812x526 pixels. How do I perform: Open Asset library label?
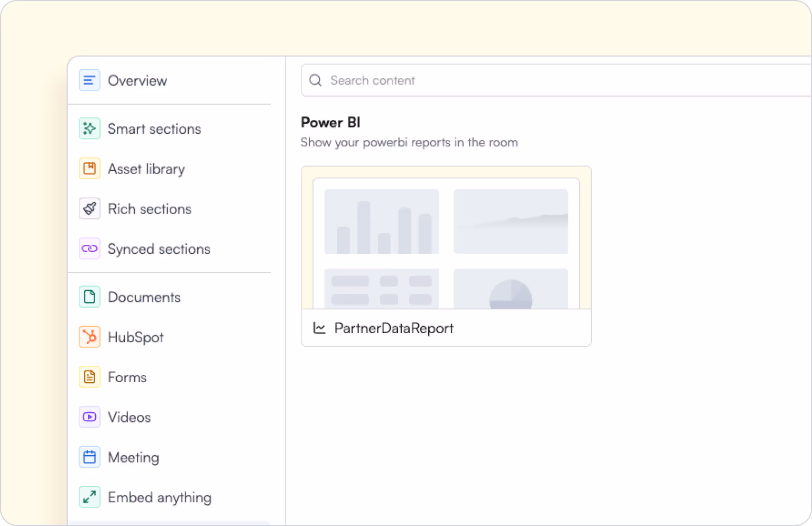point(146,169)
